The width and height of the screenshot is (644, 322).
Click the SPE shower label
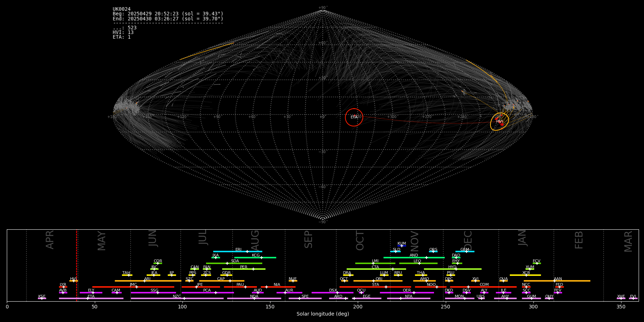(x=305, y=297)
